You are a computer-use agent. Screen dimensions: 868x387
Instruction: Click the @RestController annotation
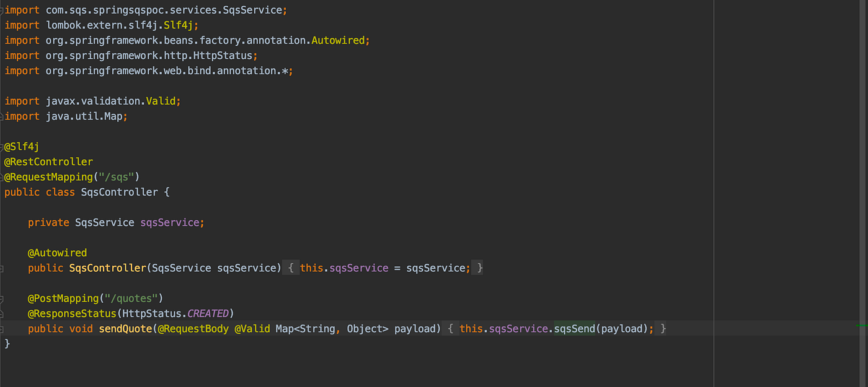tap(48, 162)
